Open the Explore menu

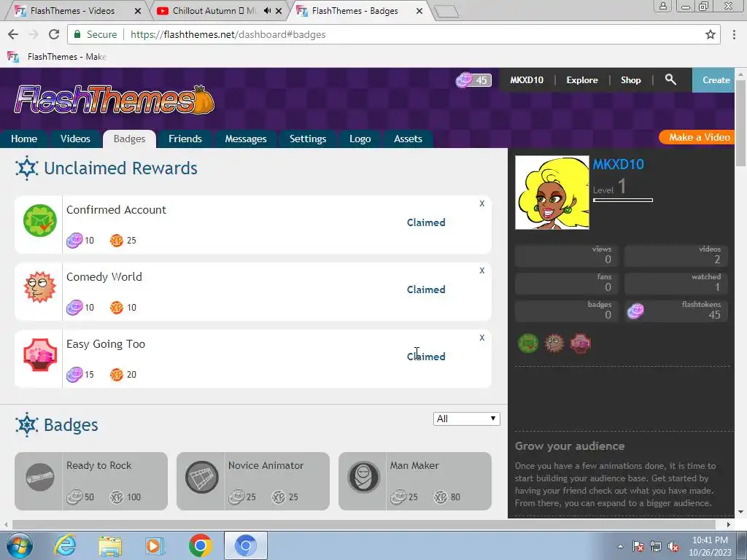tap(582, 80)
